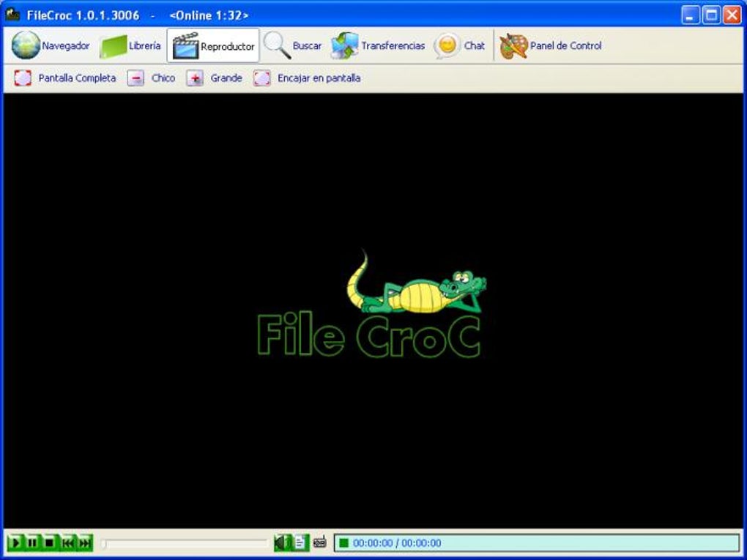Open the Chat smiley icon
747x560 pixels.
pyautogui.click(x=460, y=45)
